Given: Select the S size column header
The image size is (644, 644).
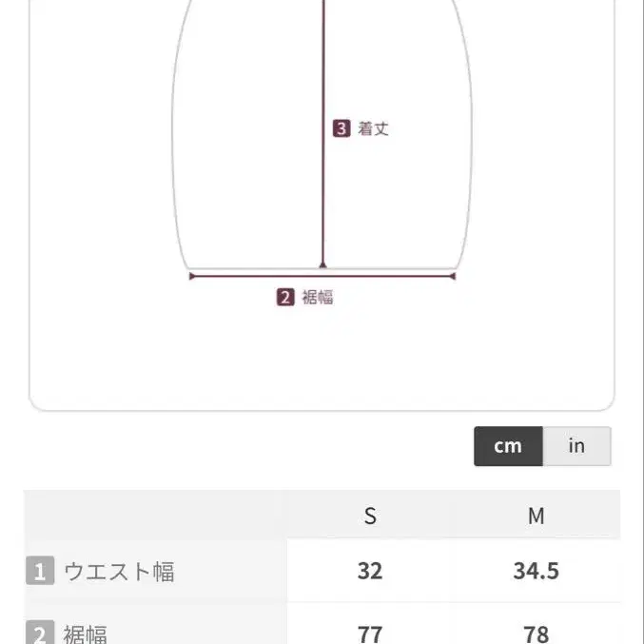Looking at the screenshot, I should pos(370,516).
